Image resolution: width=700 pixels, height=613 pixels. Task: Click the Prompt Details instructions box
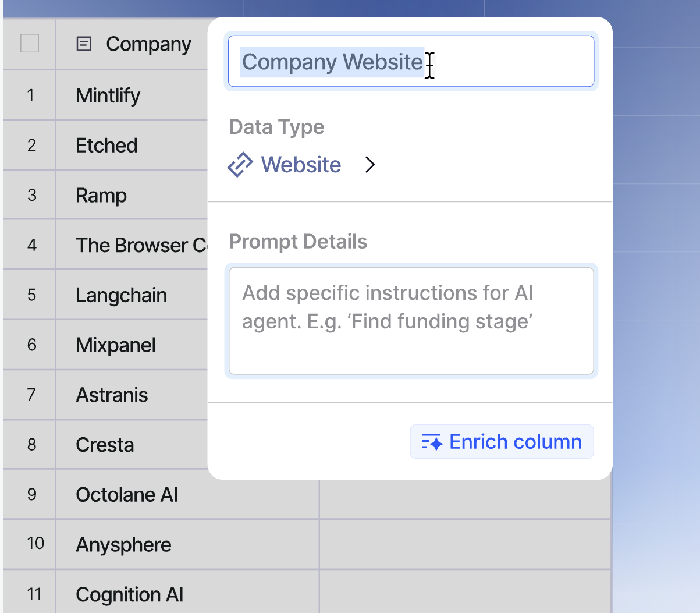[x=411, y=320]
